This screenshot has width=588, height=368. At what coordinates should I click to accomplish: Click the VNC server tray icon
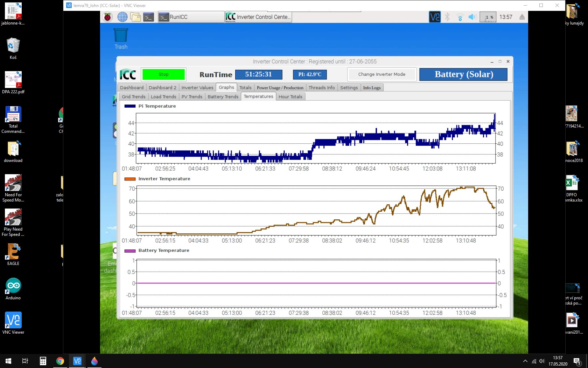434,17
